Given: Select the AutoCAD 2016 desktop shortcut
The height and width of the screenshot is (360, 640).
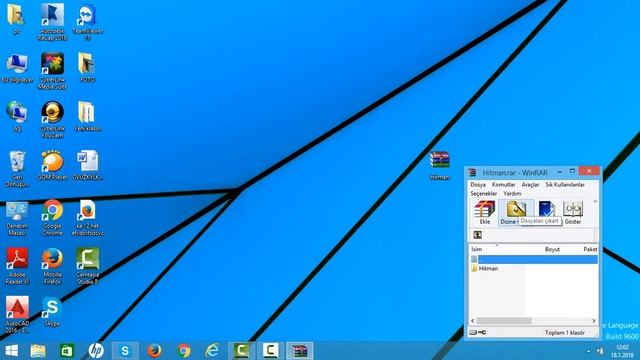Looking at the screenshot, I should point(17,315).
